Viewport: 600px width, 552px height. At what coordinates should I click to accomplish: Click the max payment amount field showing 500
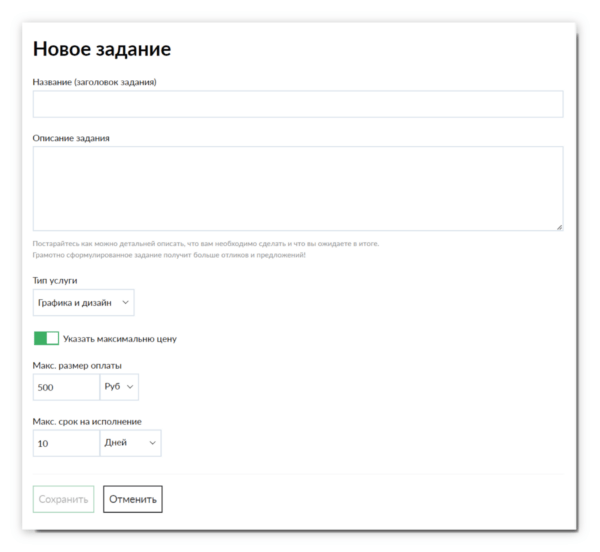66,387
